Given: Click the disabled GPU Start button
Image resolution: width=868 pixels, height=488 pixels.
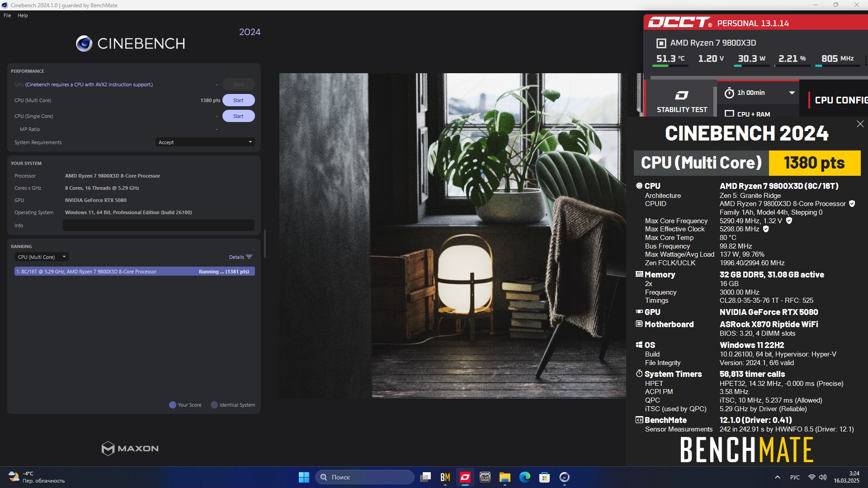Looking at the screenshot, I should [238, 84].
